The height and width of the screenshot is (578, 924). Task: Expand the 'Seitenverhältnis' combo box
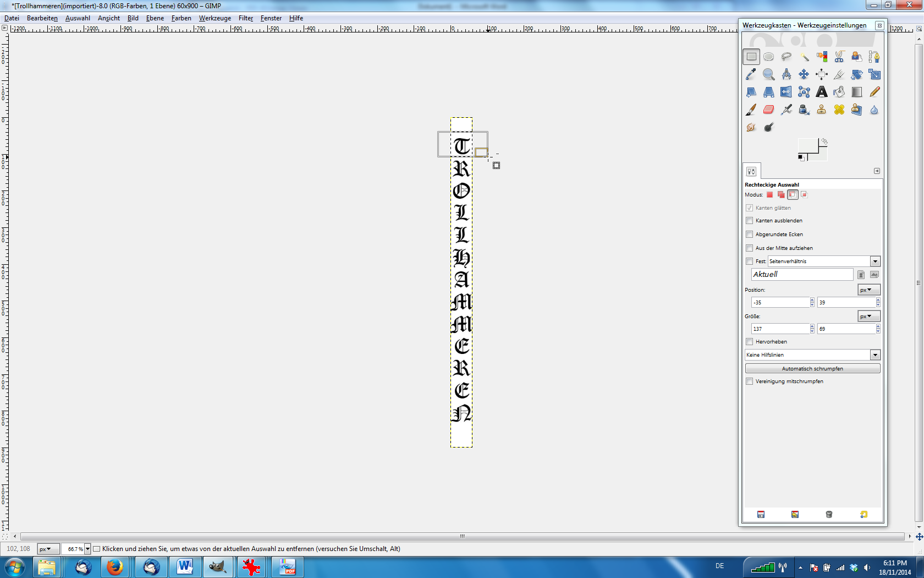875,261
